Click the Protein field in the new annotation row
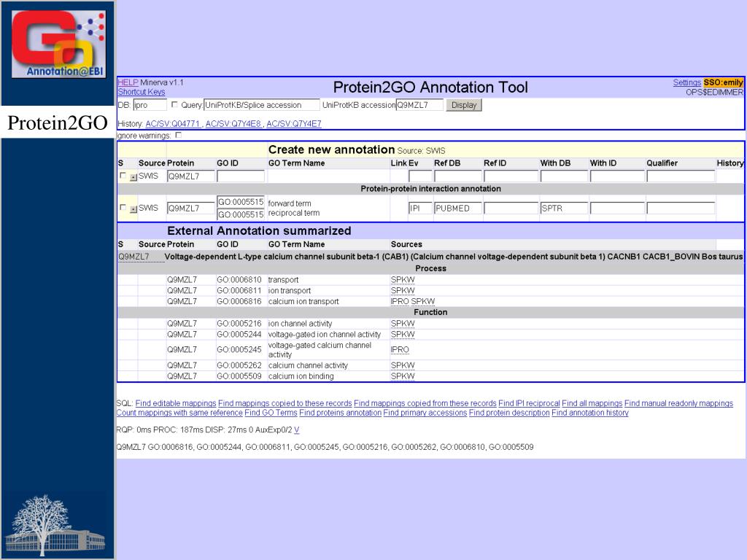Viewport: 747px width, 560px height. point(190,176)
